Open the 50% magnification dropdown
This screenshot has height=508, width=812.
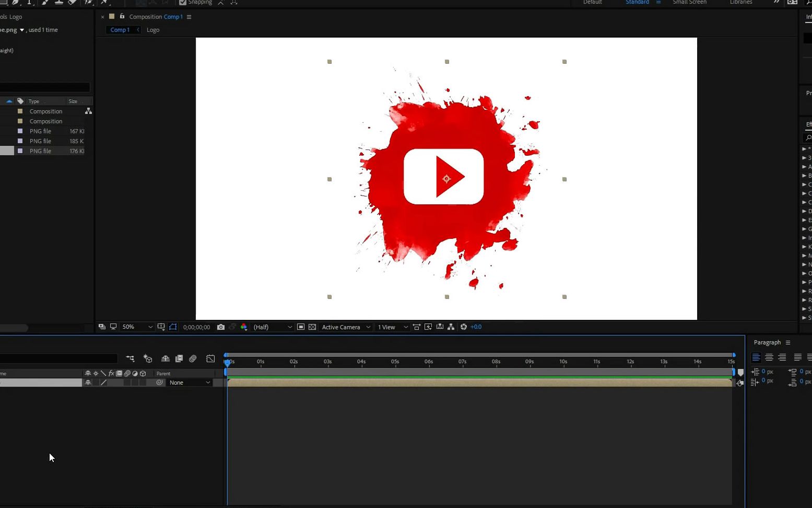click(137, 327)
